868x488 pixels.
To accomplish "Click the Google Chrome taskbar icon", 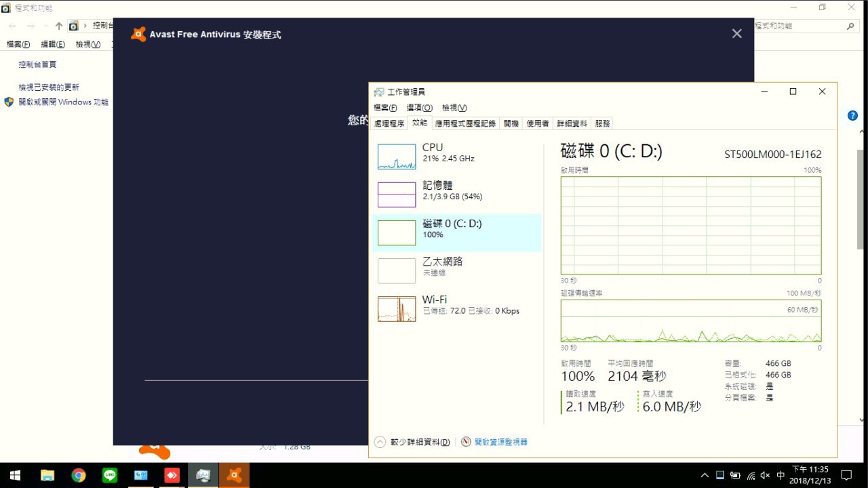I will click(79, 475).
